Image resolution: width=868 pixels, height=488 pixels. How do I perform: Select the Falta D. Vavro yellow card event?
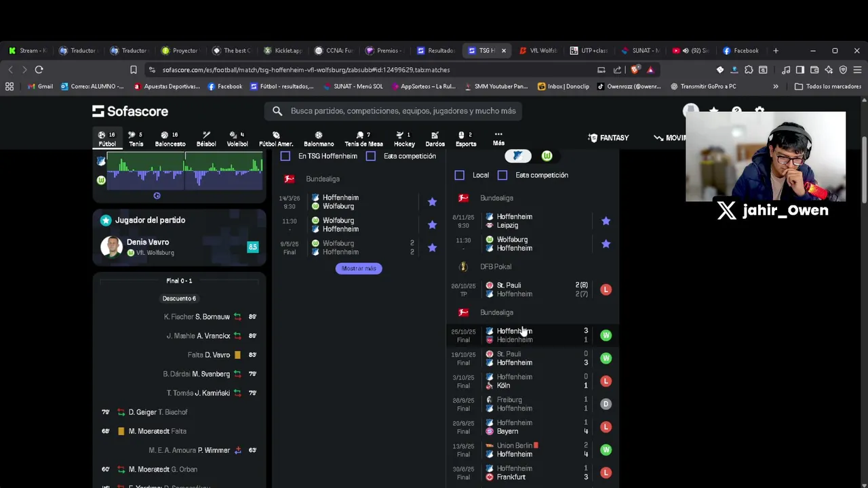(179, 355)
